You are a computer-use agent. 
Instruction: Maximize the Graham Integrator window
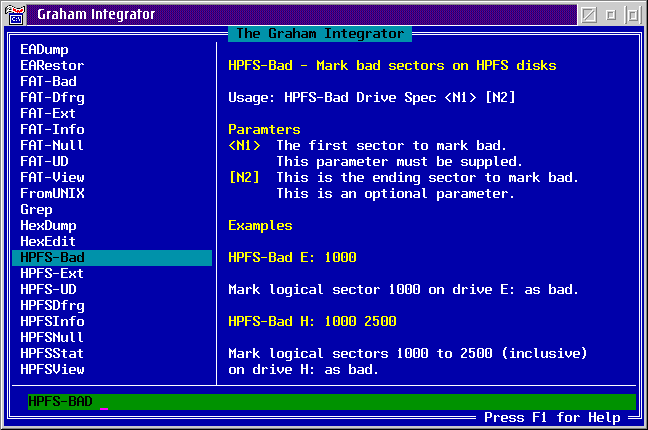[632, 15]
